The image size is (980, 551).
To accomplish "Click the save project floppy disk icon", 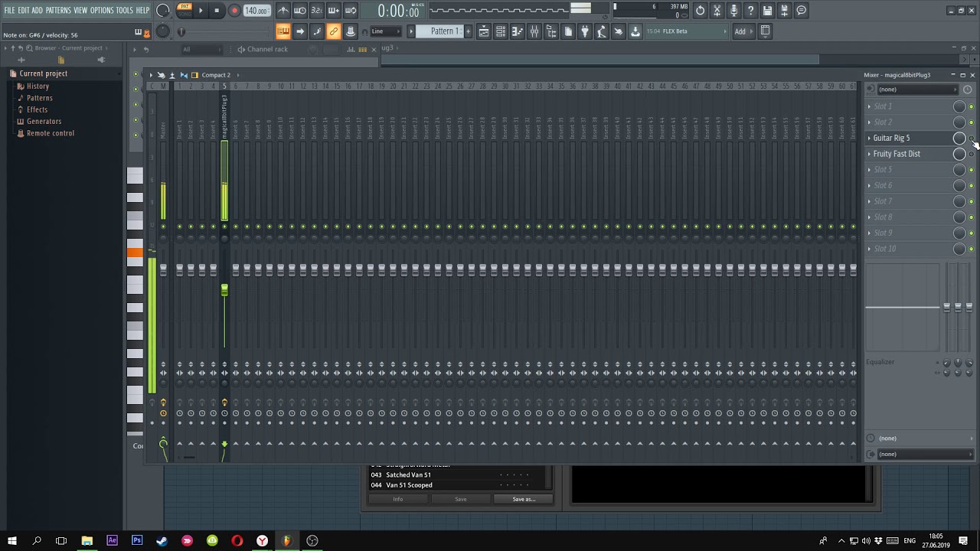I will coord(767,11).
